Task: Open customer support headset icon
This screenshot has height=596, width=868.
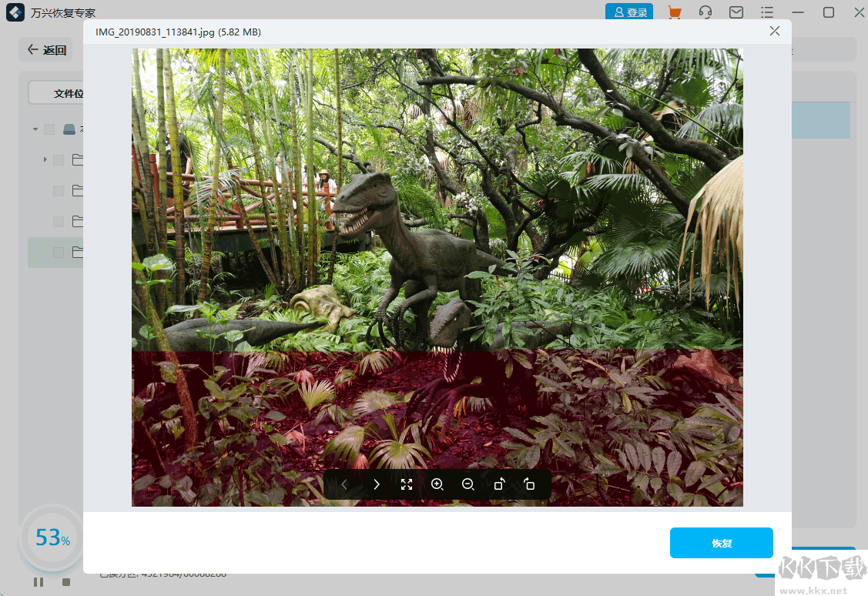Action: point(705,12)
